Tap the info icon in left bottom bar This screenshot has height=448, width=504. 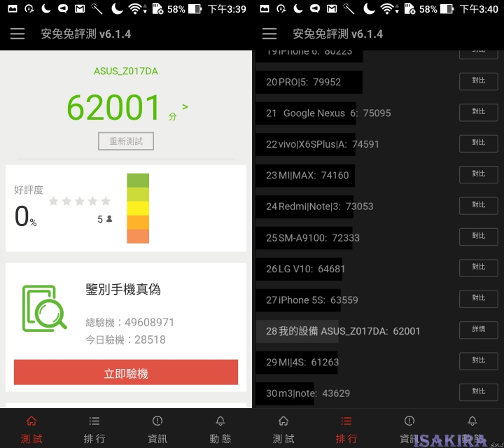pos(157,421)
